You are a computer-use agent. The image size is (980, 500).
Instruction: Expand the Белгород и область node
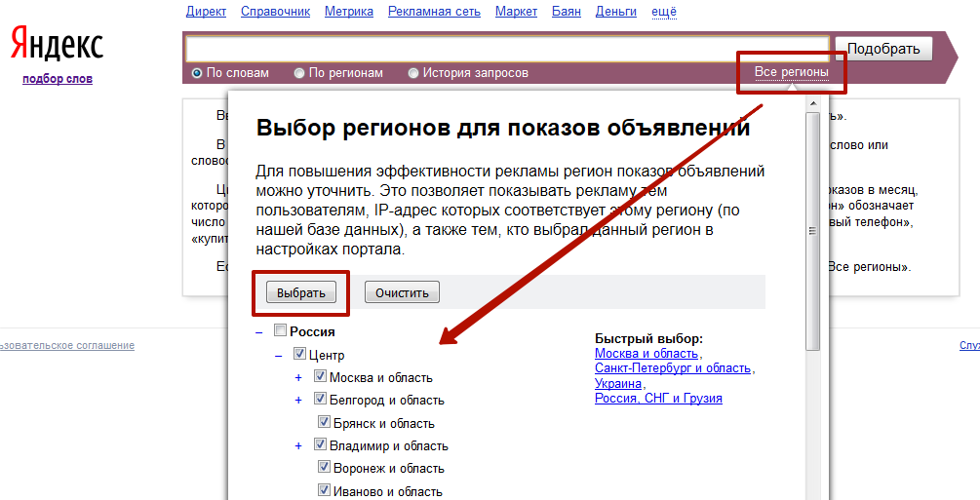pyautogui.click(x=298, y=401)
